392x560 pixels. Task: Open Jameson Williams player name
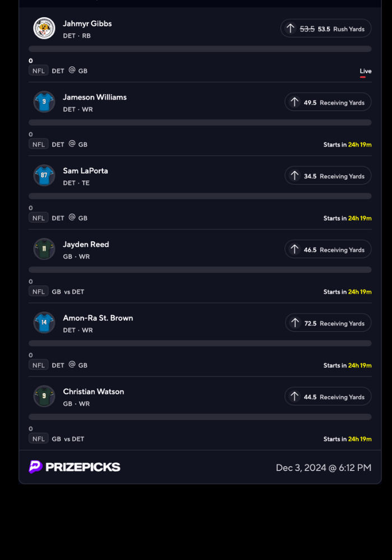(95, 97)
